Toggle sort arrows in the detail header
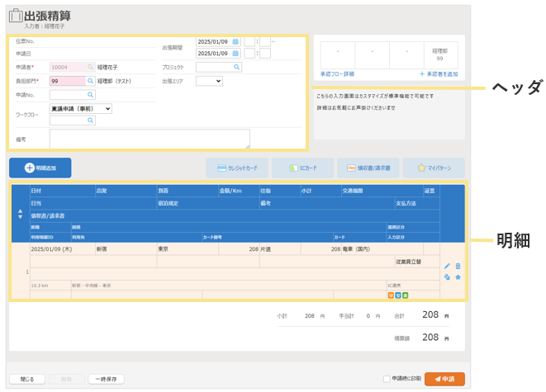Image resolution: width=546 pixels, height=392 pixels. (21, 214)
